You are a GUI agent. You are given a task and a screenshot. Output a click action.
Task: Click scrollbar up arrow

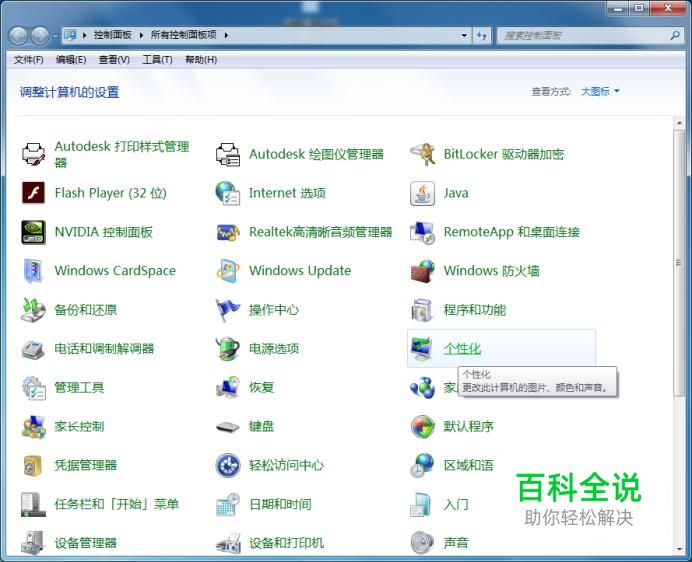[x=679, y=124]
